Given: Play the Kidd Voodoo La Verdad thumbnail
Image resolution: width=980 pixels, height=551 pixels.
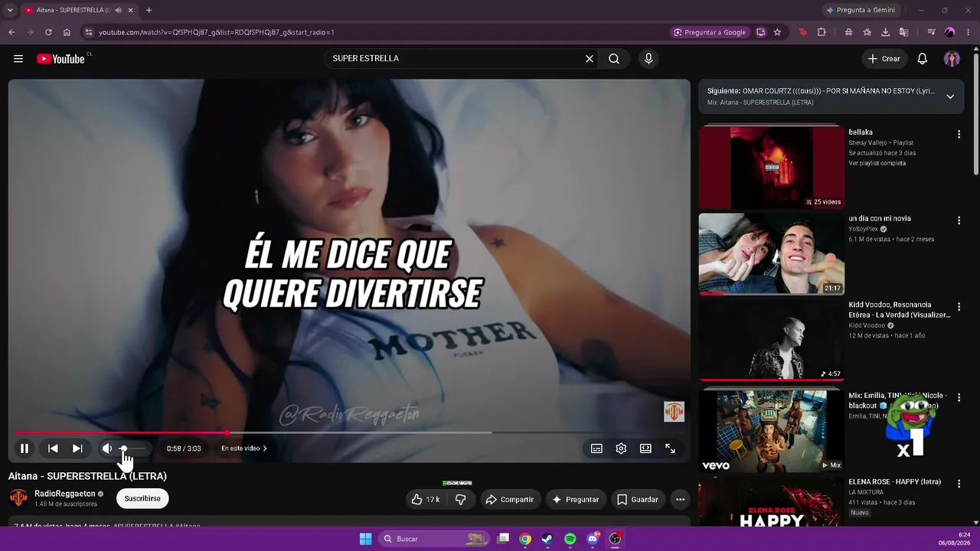Looking at the screenshot, I should (772, 340).
